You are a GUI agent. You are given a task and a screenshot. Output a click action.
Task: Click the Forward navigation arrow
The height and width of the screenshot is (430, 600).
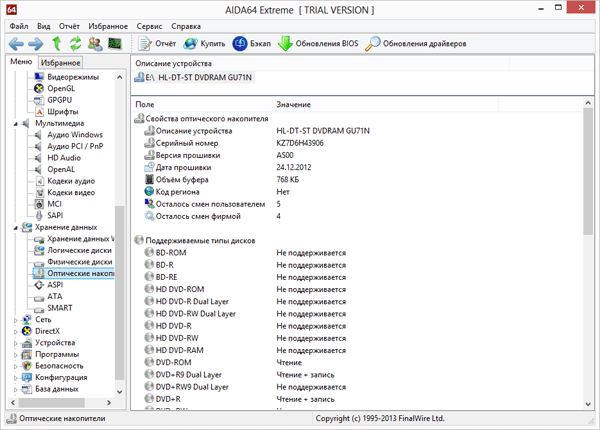pos(36,44)
